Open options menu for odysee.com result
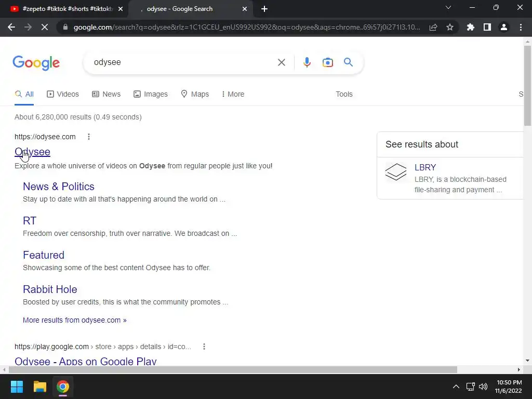Image resolution: width=532 pixels, height=399 pixels. (x=88, y=137)
